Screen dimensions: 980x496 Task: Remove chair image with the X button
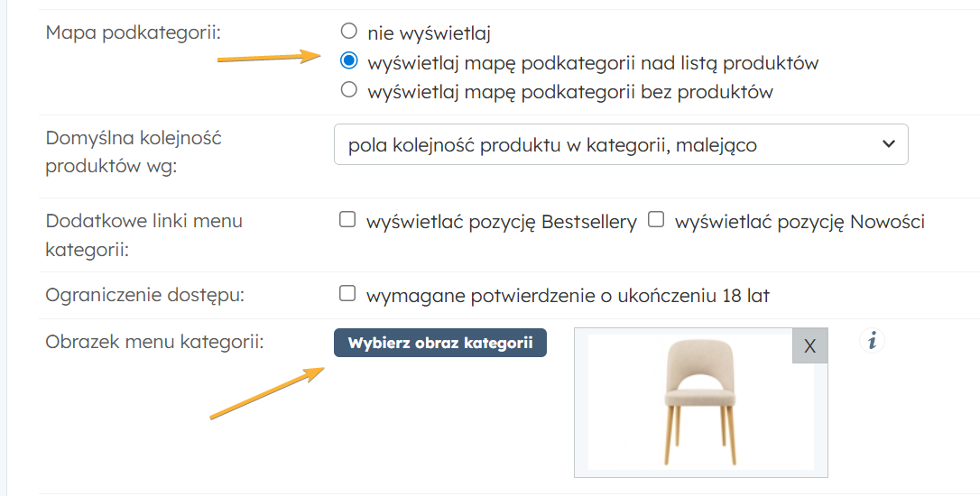tap(809, 345)
